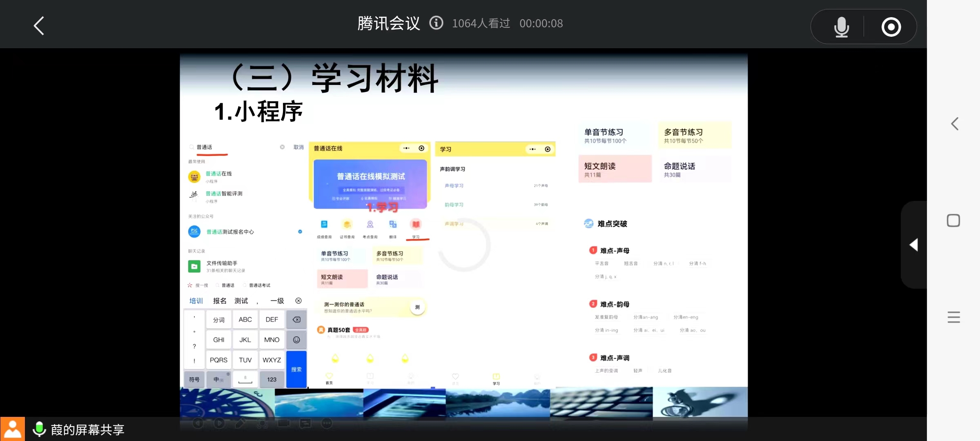
Task: Mute green microphone next to presenter name
Action: pos(39,429)
